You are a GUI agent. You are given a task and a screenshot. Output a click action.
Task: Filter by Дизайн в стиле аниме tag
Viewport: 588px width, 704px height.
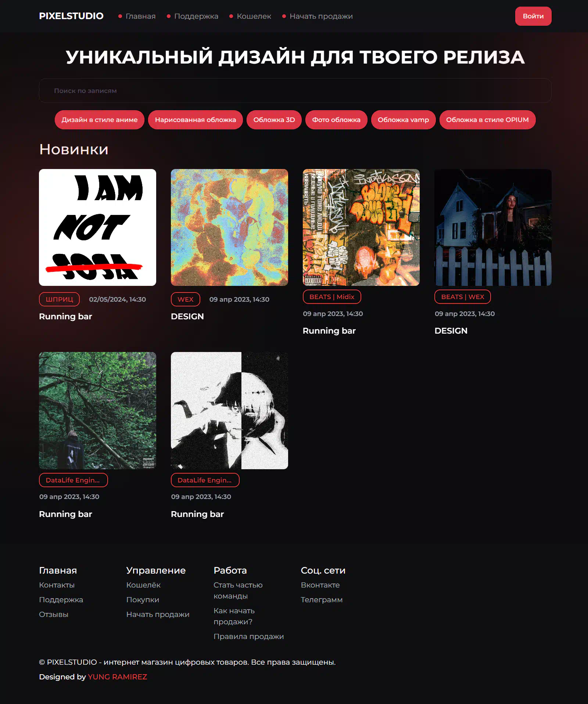[x=100, y=120]
